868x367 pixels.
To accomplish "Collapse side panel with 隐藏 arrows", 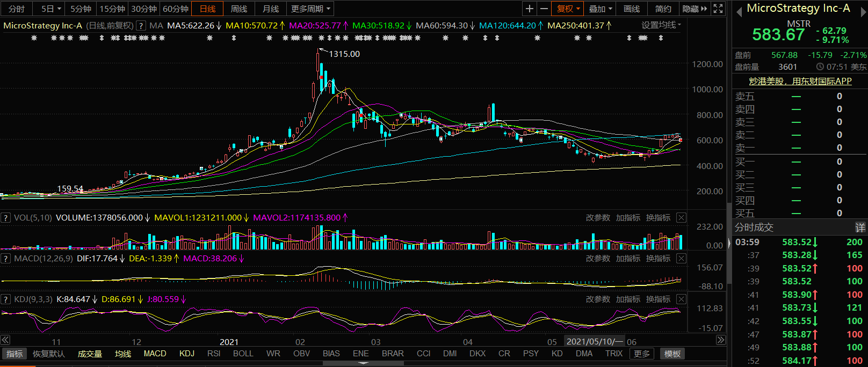I will coord(695,9).
